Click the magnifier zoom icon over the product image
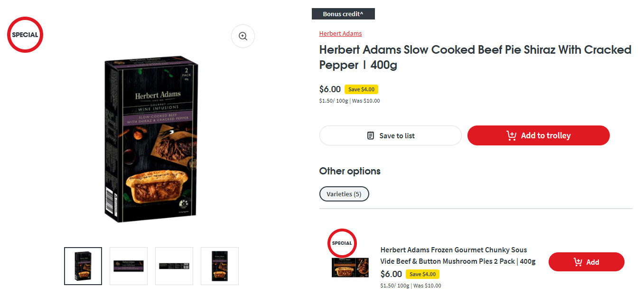 (x=243, y=36)
